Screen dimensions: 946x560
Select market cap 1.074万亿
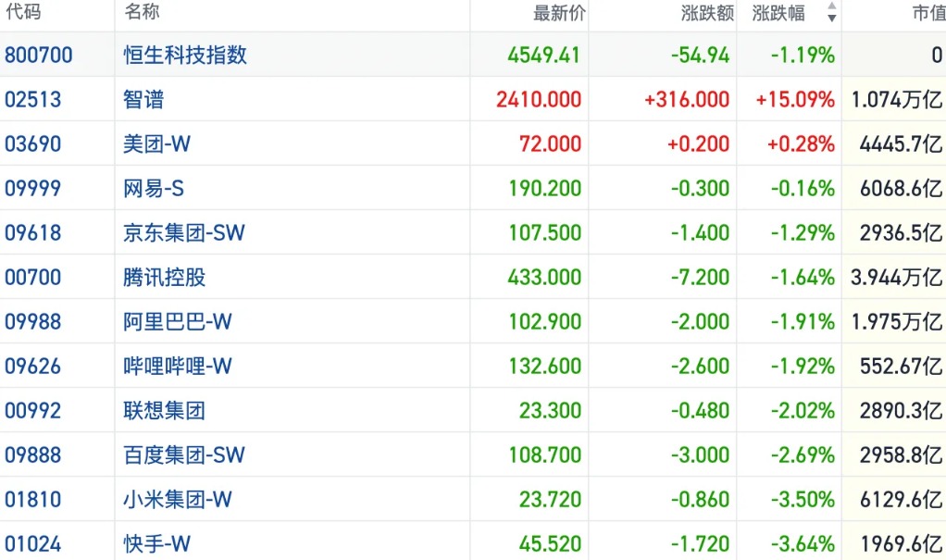click(x=897, y=100)
